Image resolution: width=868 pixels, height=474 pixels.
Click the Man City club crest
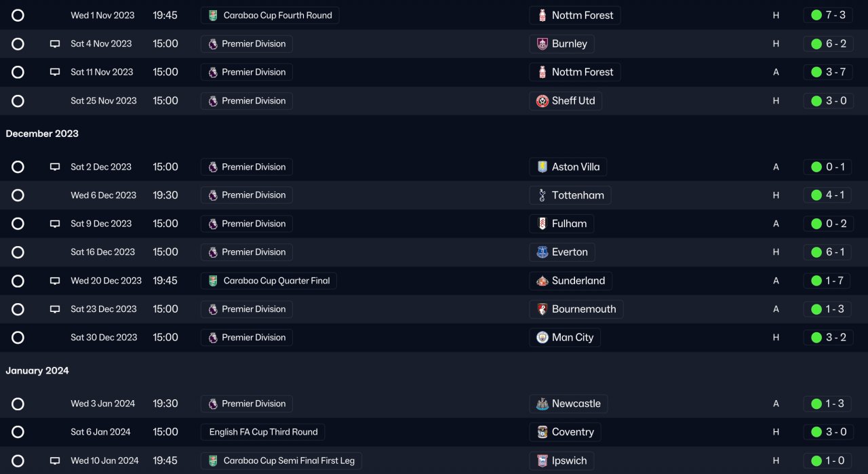(x=542, y=338)
